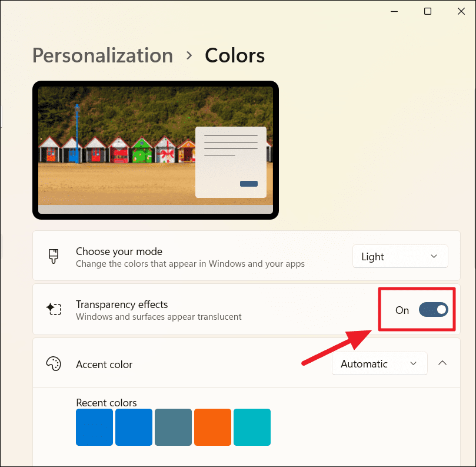Choose the slate teal-gray recent color
This screenshot has width=476, height=467.
174,427
